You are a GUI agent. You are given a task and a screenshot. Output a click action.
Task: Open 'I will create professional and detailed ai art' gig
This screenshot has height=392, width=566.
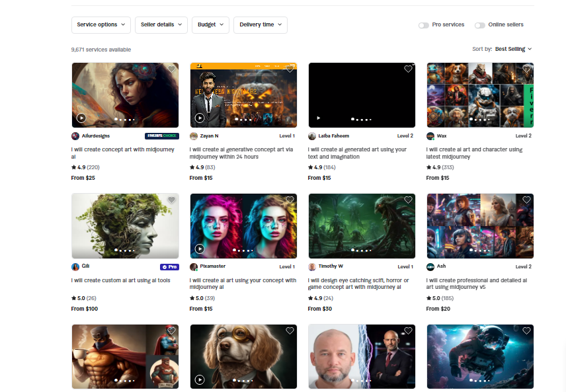click(x=477, y=284)
